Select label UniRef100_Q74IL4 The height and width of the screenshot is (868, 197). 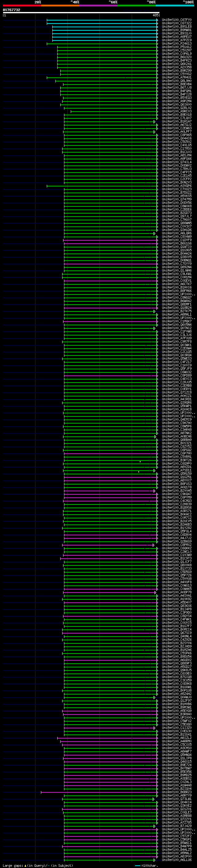[176, 162]
